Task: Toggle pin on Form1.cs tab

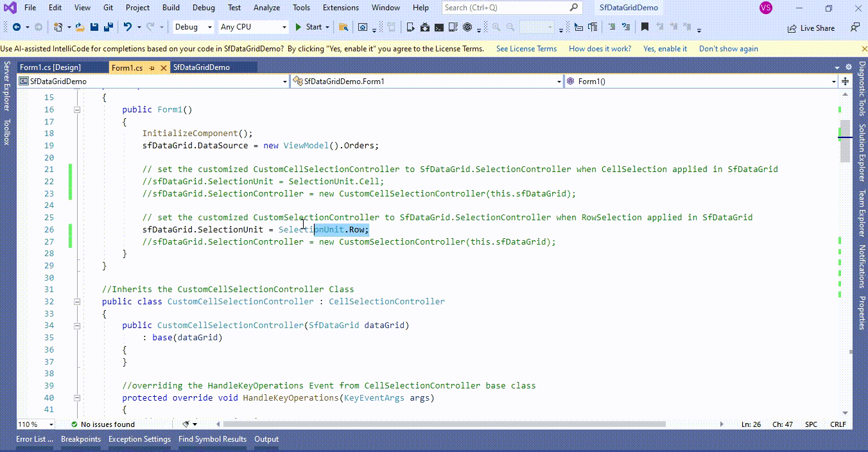Action: 152,67
